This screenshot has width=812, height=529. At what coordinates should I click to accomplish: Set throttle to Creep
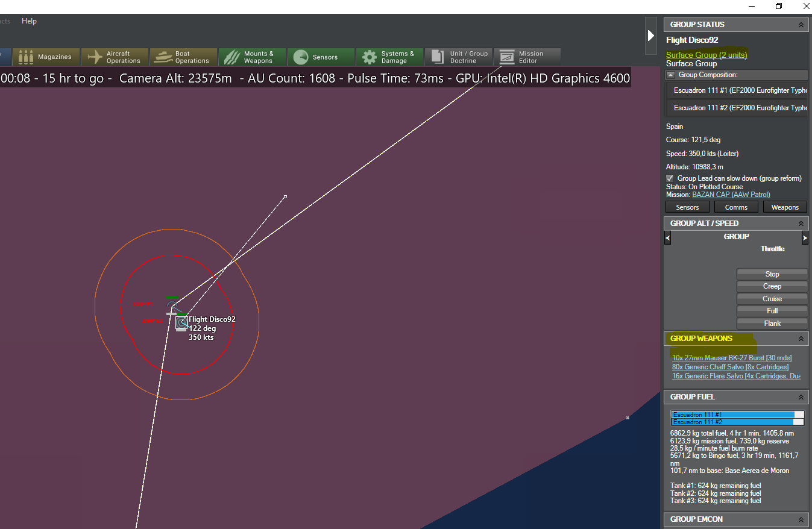(772, 286)
